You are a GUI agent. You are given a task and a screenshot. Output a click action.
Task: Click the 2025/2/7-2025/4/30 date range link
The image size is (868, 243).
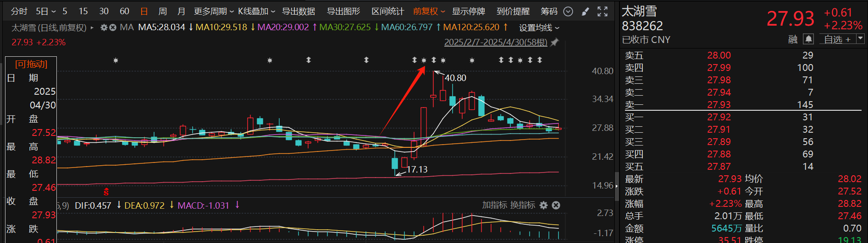pos(496,42)
